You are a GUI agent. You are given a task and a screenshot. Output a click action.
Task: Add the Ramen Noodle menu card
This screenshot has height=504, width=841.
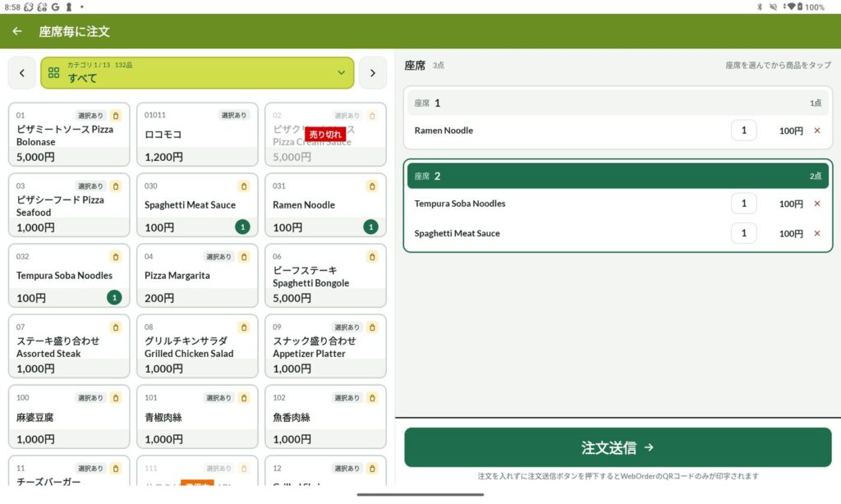[x=325, y=205]
